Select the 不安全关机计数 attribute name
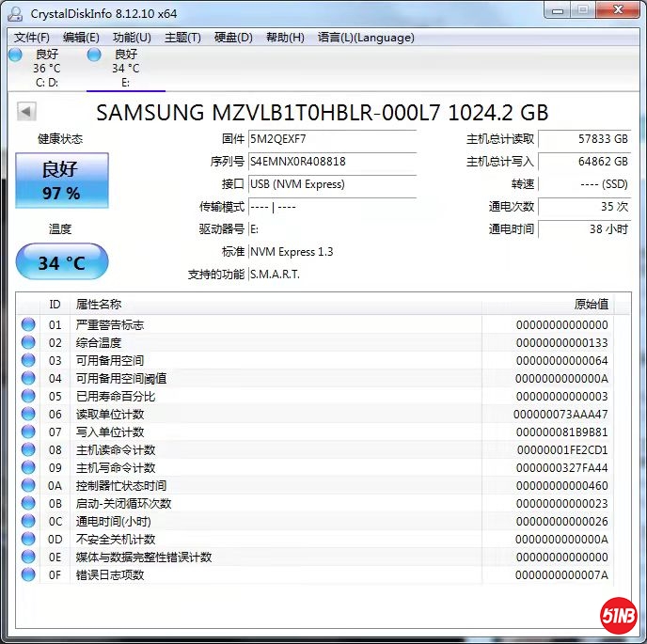647x644 pixels. (116, 540)
